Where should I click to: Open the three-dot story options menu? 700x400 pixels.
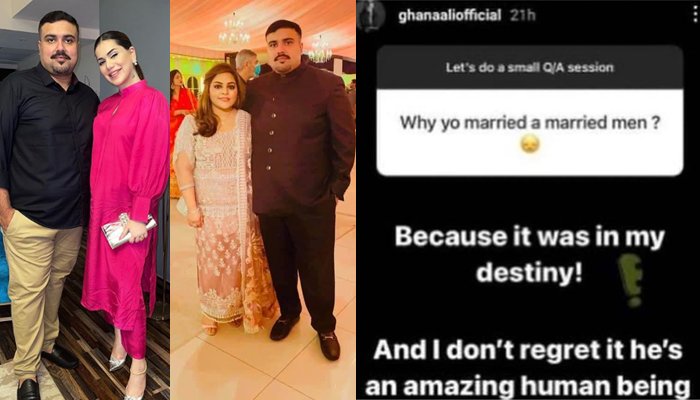(695, 16)
